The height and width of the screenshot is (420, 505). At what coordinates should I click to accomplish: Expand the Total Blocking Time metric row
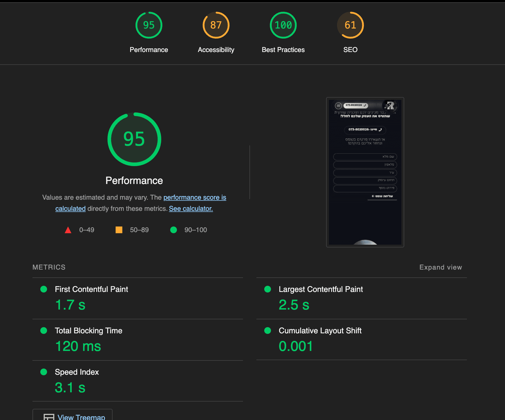point(88,331)
